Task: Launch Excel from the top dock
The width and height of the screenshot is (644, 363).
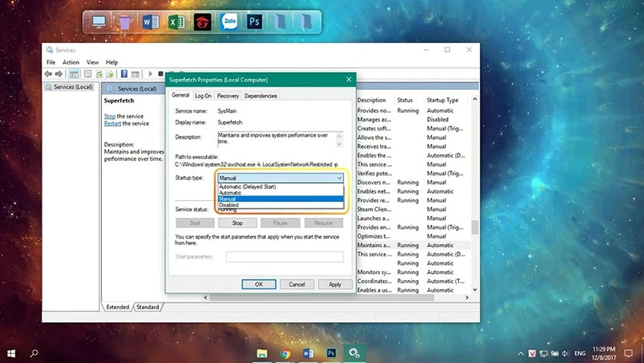Action: tap(176, 21)
